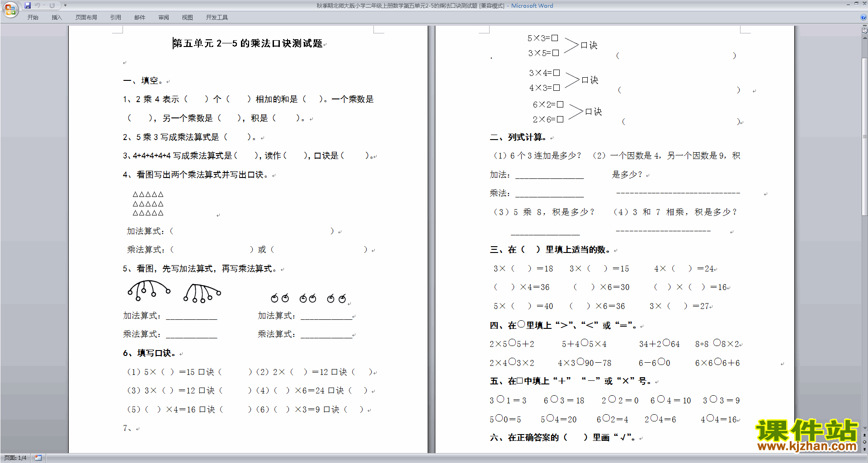This screenshot has height=463, width=868.
Task: Restore down the Word window
Action: point(856,4)
